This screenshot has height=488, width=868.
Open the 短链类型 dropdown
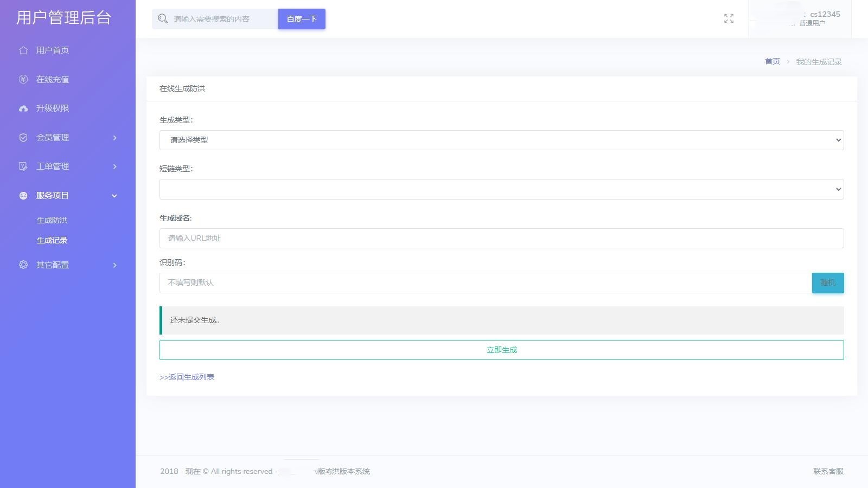(x=501, y=189)
